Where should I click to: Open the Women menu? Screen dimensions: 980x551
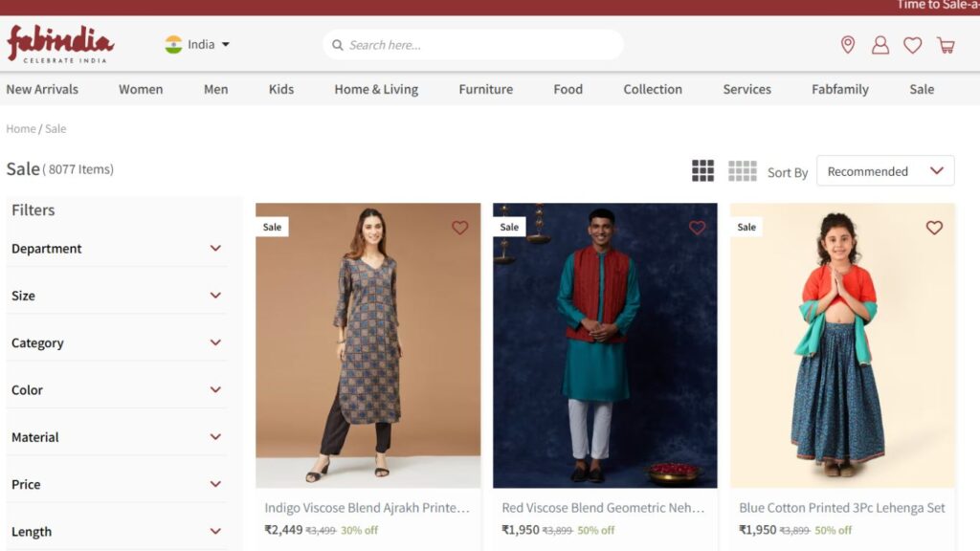pos(141,89)
